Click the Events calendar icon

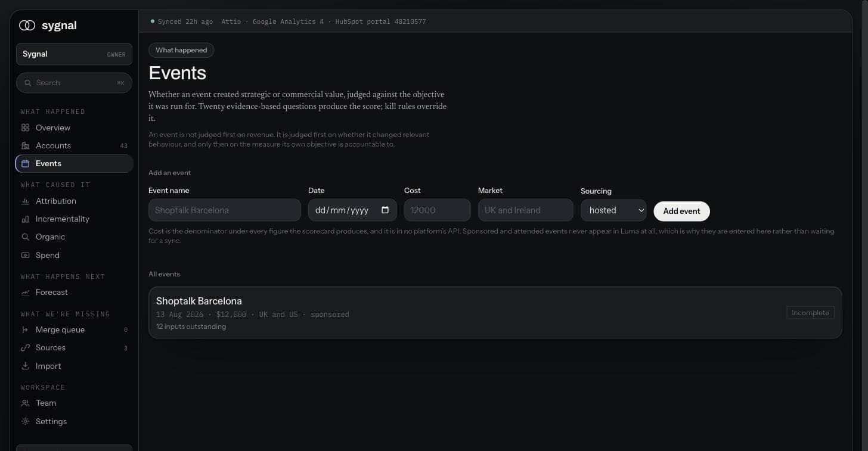[x=25, y=163]
